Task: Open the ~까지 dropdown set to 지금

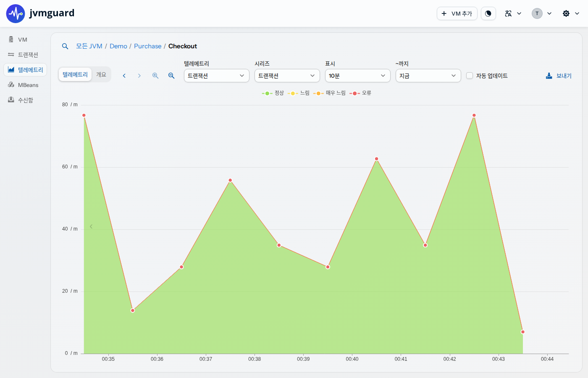Action: click(428, 76)
